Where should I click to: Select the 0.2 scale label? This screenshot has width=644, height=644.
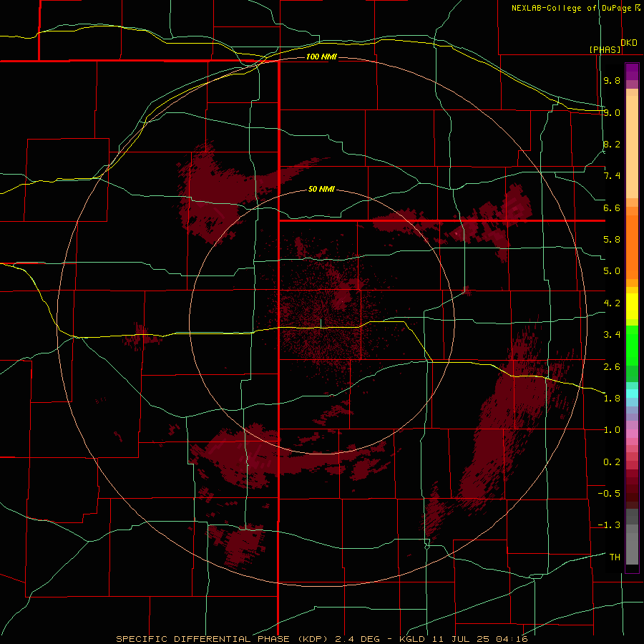612,462
